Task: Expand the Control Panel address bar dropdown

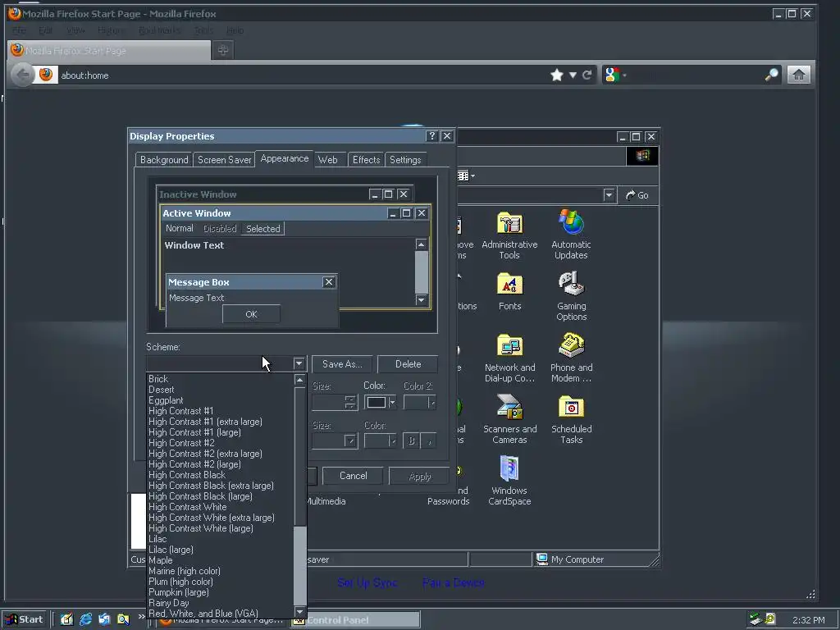Action: click(609, 195)
